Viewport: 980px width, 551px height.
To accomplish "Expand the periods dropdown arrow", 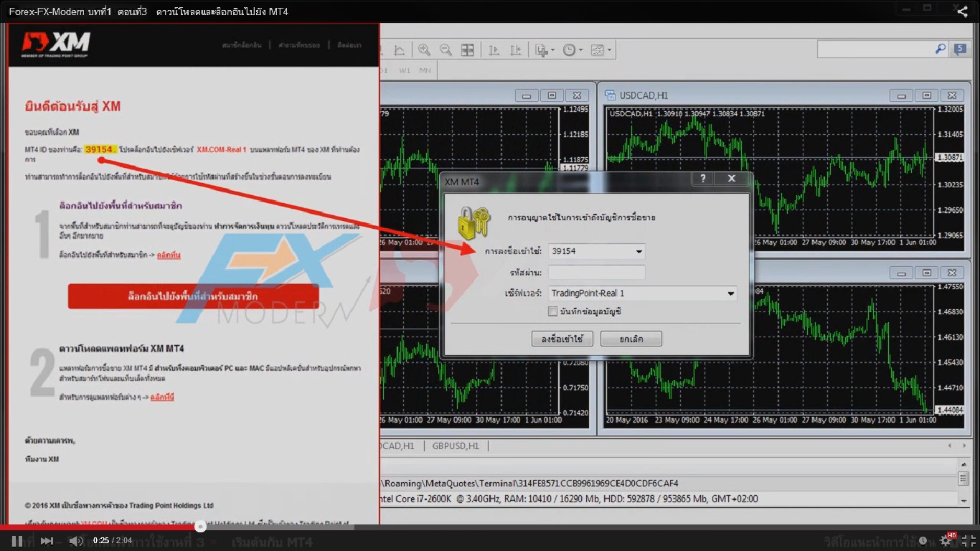I will [581, 50].
